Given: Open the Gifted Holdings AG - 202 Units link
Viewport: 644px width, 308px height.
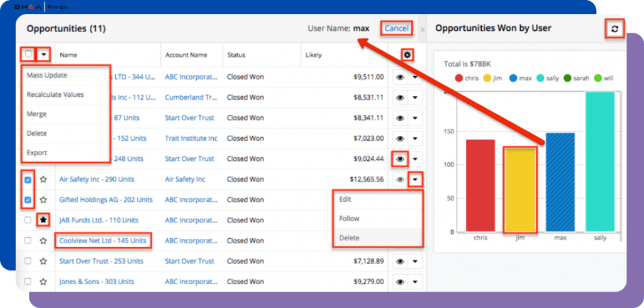Looking at the screenshot, I should tap(106, 200).
